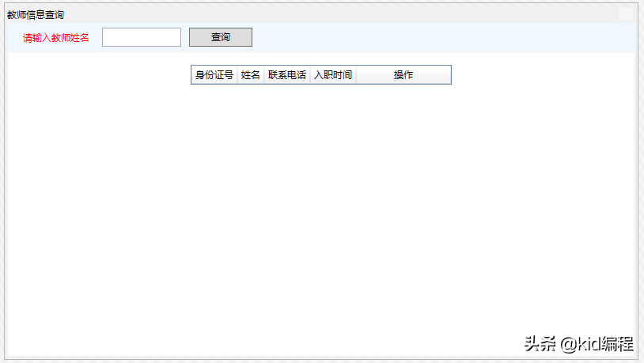Viewport: 644px width, 363px height.
Task: Select the 联系电话 column header
Action: click(287, 74)
